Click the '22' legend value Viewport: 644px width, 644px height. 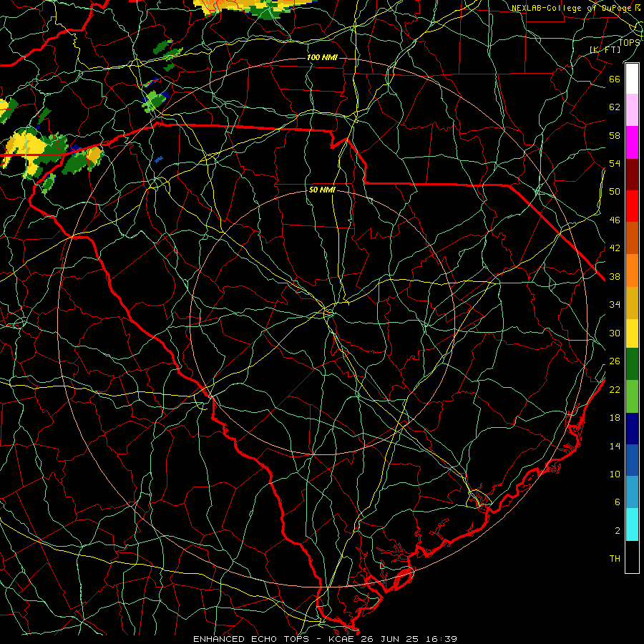(x=615, y=390)
